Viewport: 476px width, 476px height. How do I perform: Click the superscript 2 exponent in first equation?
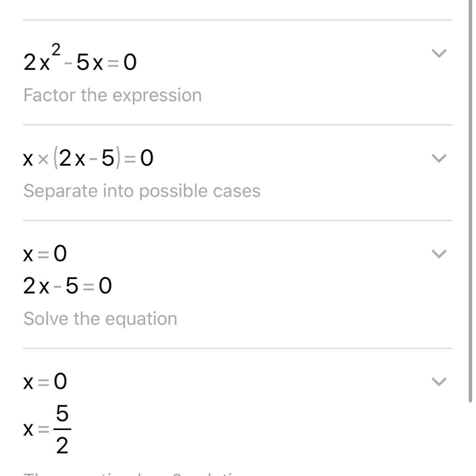click(x=56, y=50)
